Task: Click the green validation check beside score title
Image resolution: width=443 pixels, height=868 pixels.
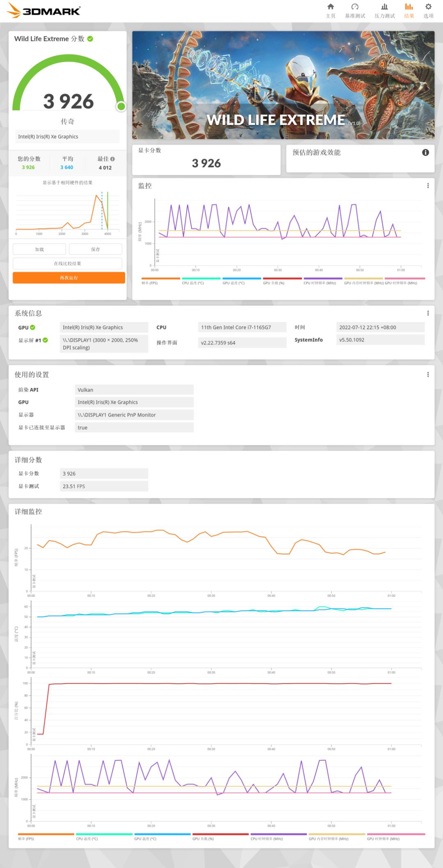Action: click(90, 39)
